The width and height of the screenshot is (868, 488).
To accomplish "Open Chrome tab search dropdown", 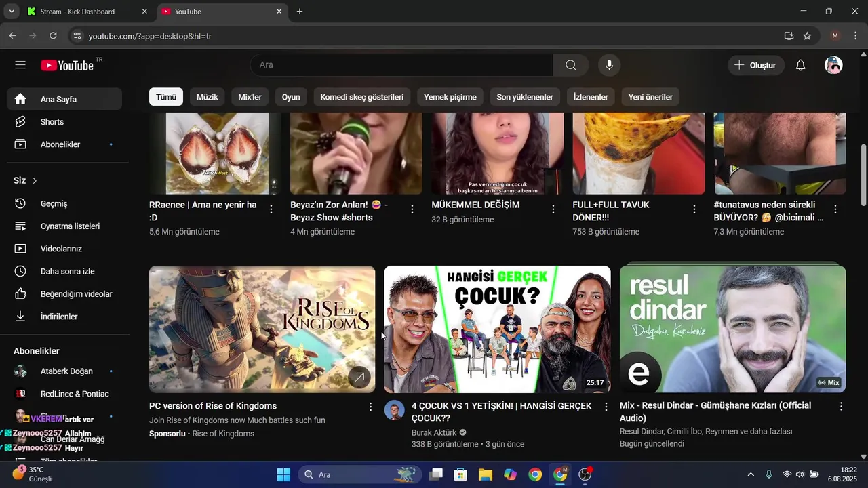I will [12, 12].
